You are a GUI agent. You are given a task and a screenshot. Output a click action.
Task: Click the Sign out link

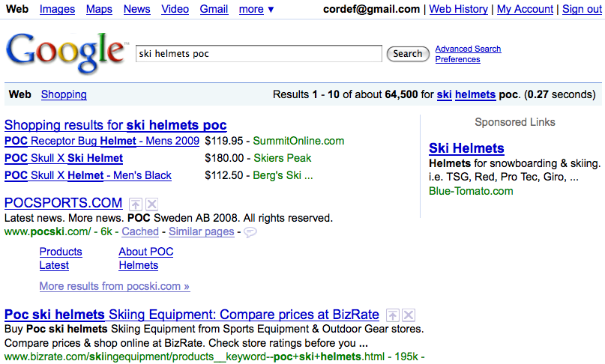point(581,9)
